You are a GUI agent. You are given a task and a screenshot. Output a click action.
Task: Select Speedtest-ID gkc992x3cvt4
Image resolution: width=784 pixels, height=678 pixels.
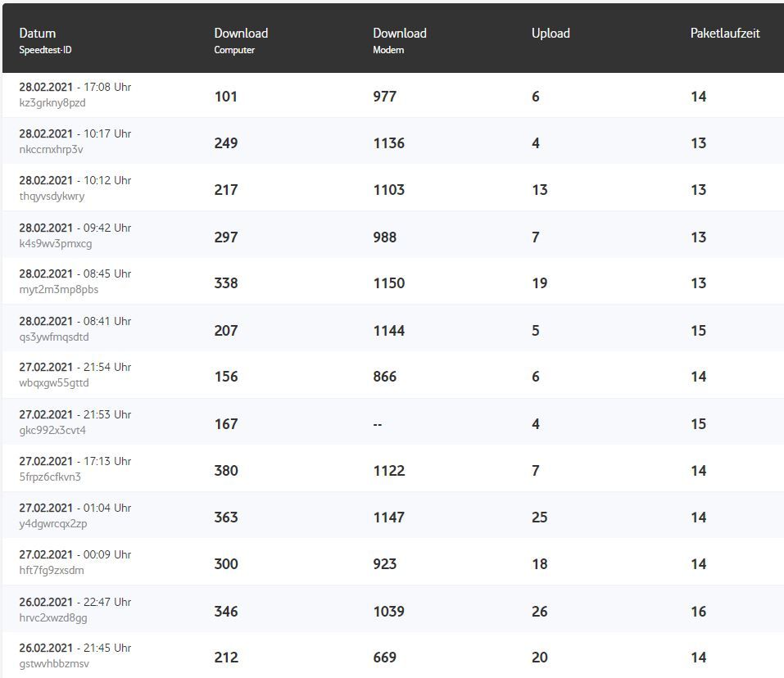[x=52, y=430]
